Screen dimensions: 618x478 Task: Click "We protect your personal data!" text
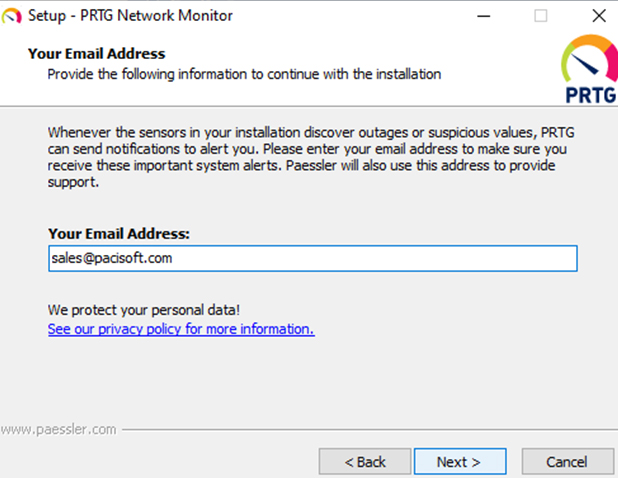click(x=144, y=309)
